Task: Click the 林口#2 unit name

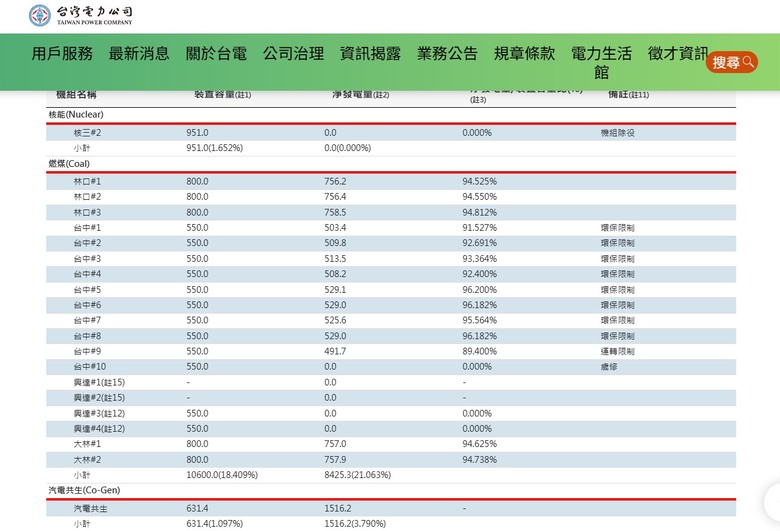Action: click(88, 197)
